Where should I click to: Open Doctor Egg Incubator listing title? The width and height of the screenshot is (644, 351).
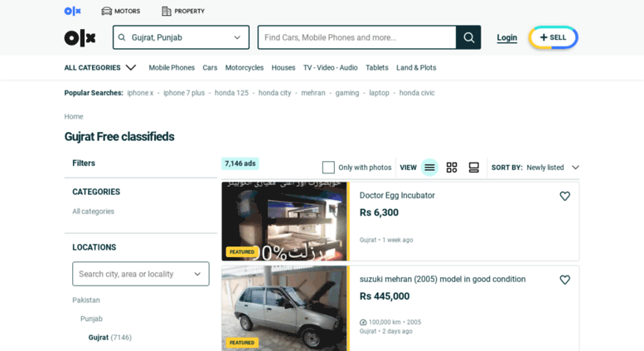397,196
